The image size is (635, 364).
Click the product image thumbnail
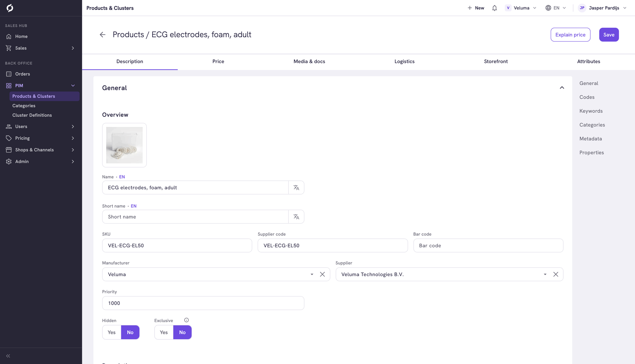(124, 145)
